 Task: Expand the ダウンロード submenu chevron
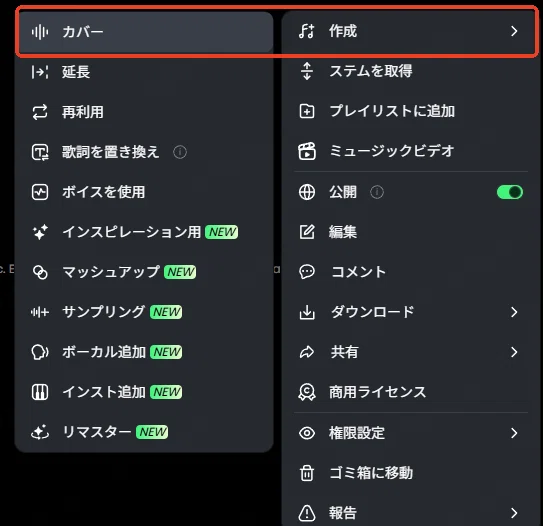[x=514, y=312]
